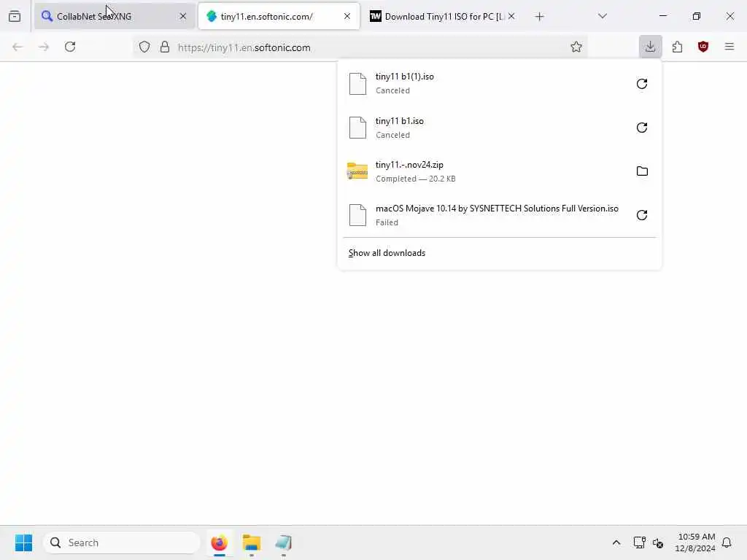Screen dimensions: 747x560
Task: Select the tiny11.en.softonic.com tab
Action: pyautogui.click(x=279, y=16)
